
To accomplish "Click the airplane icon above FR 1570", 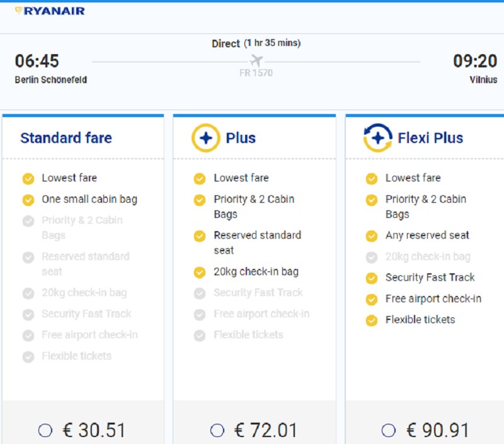I will pos(256,60).
